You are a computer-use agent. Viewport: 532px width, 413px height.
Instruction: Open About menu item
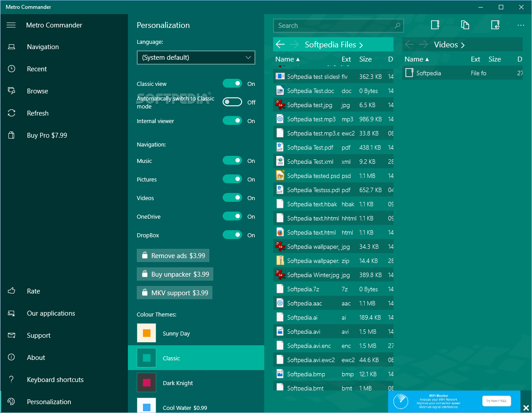click(64, 358)
